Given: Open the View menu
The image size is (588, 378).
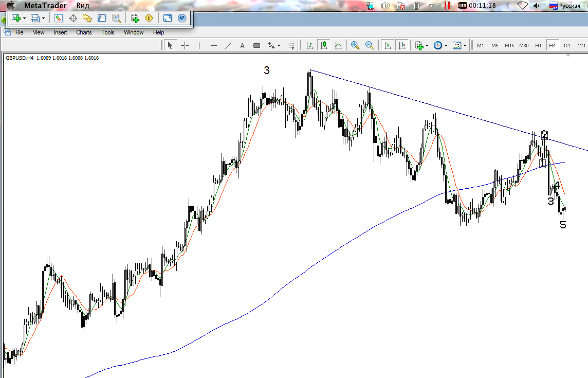Looking at the screenshot, I should pos(39,32).
